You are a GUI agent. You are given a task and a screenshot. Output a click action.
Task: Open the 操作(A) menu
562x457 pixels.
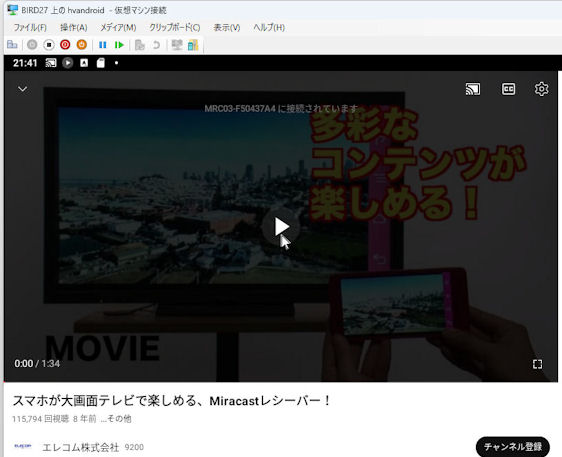click(73, 28)
